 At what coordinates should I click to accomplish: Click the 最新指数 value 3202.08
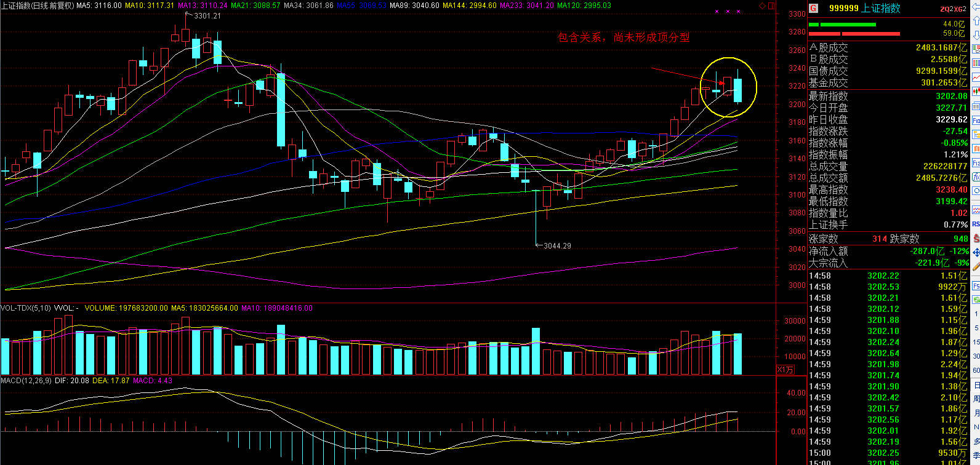tap(952, 96)
